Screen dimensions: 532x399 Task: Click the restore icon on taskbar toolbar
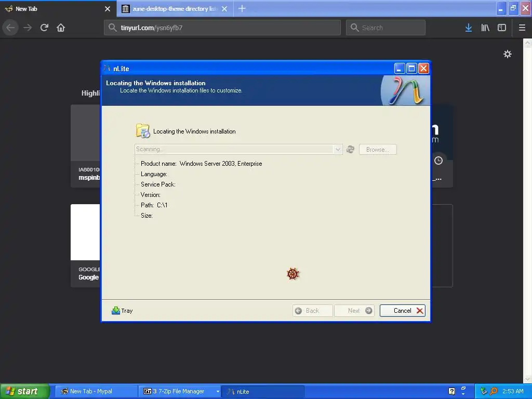463,388
